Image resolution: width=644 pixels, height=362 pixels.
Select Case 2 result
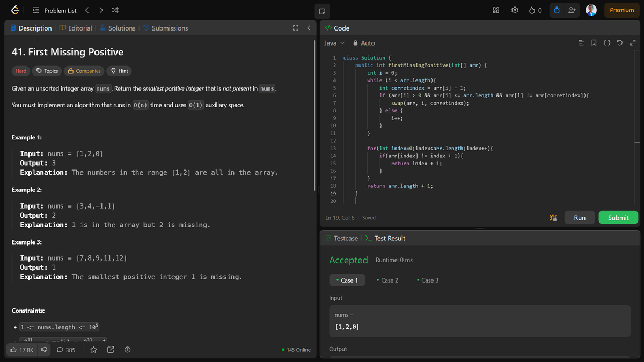(x=387, y=280)
